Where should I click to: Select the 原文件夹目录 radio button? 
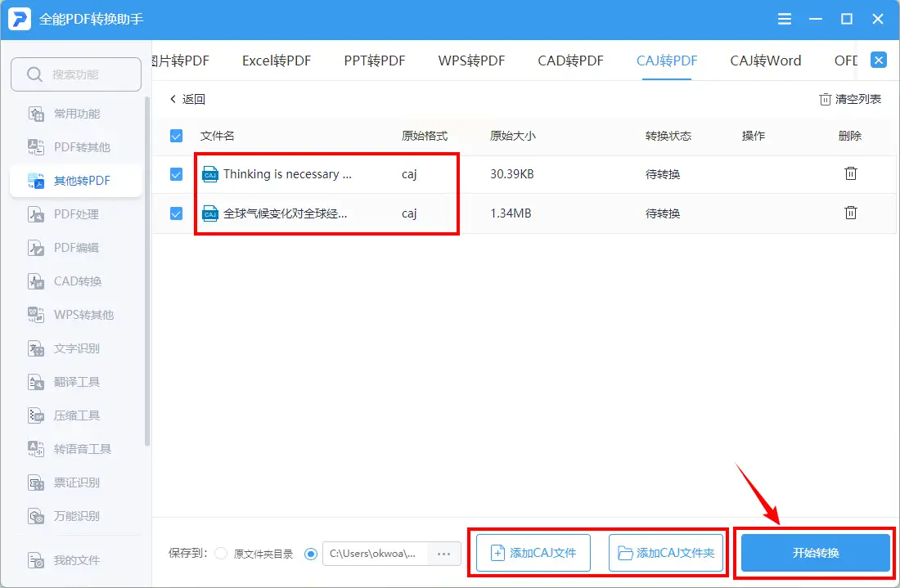221,554
